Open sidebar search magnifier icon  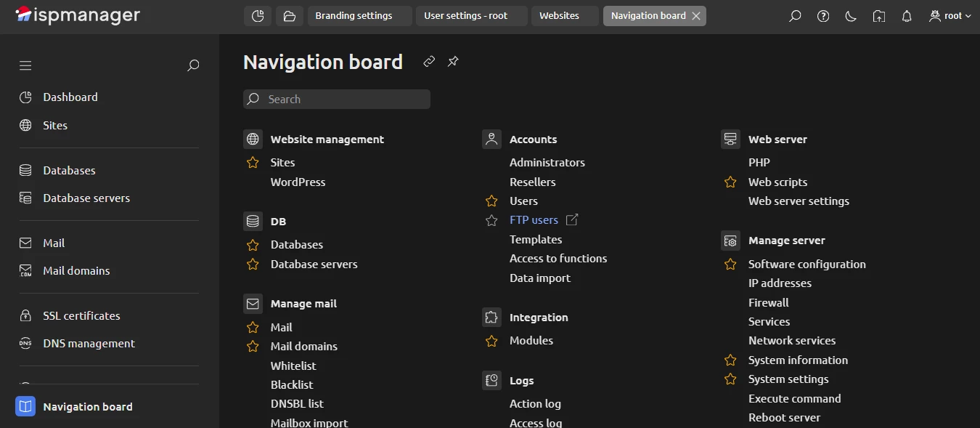point(193,65)
